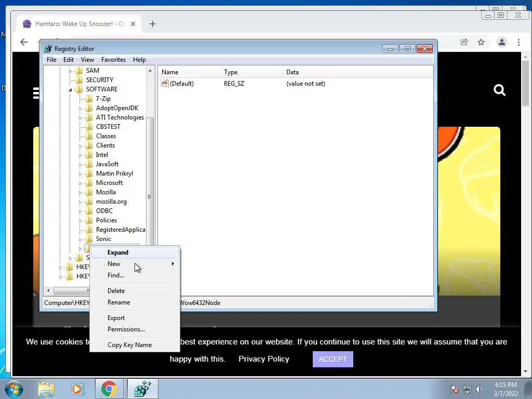Expand the AdoptOpenJDK key

(80, 109)
